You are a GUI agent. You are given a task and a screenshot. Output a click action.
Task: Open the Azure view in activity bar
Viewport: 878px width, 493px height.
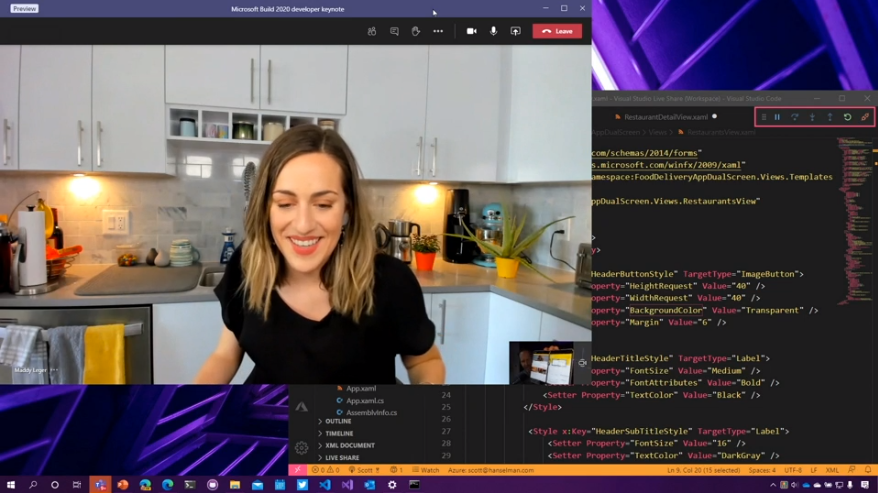(x=301, y=407)
